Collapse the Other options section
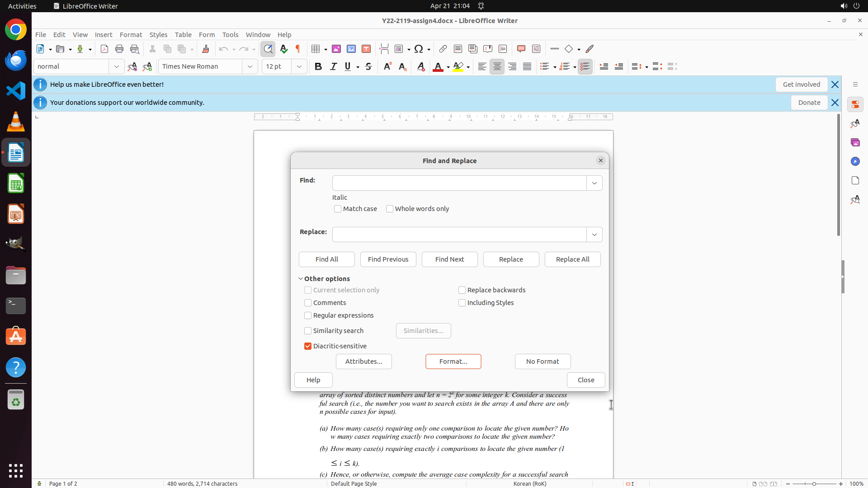Viewport: 868px width, 488px height. (x=301, y=279)
